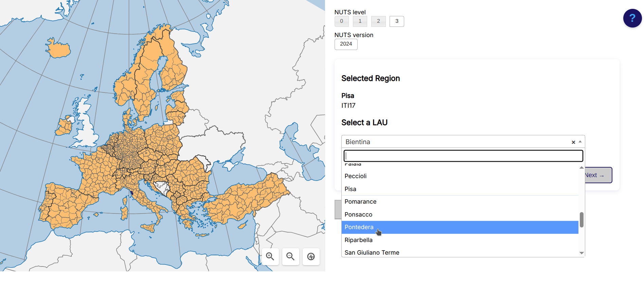Image resolution: width=644 pixels, height=308 pixels.
Task: Open help with the question mark icon
Action: click(632, 18)
